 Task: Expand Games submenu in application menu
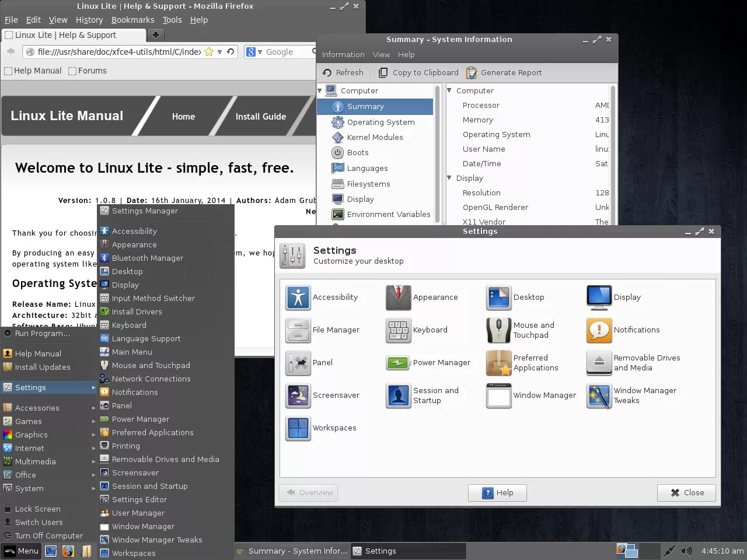[x=48, y=422]
